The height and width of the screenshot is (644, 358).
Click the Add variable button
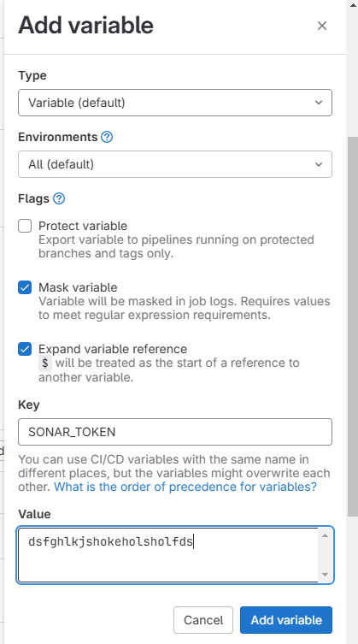[286, 620]
